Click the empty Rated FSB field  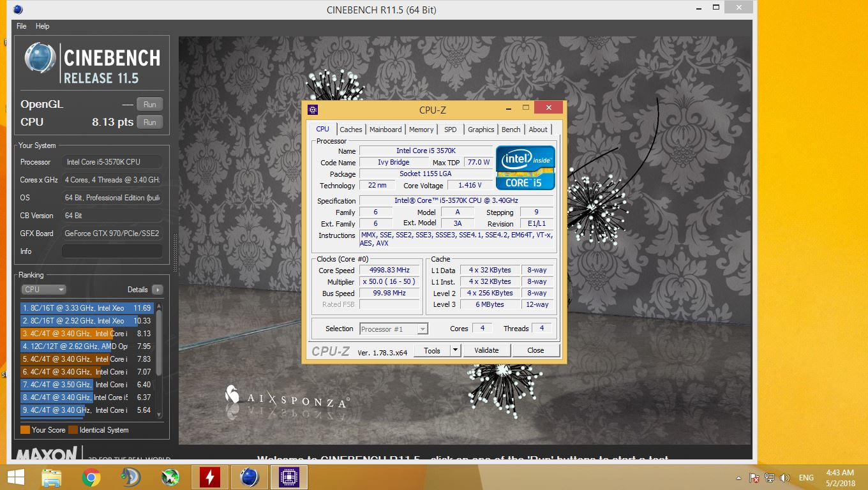pyautogui.click(x=389, y=305)
